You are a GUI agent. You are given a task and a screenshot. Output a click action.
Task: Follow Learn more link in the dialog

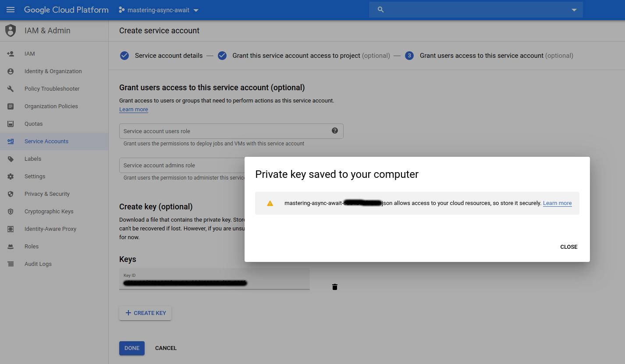point(557,203)
